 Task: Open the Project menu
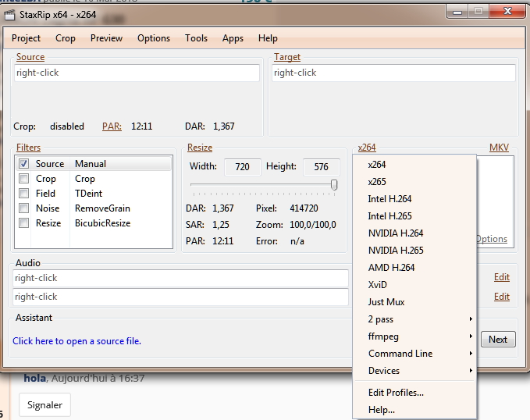(x=26, y=38)
